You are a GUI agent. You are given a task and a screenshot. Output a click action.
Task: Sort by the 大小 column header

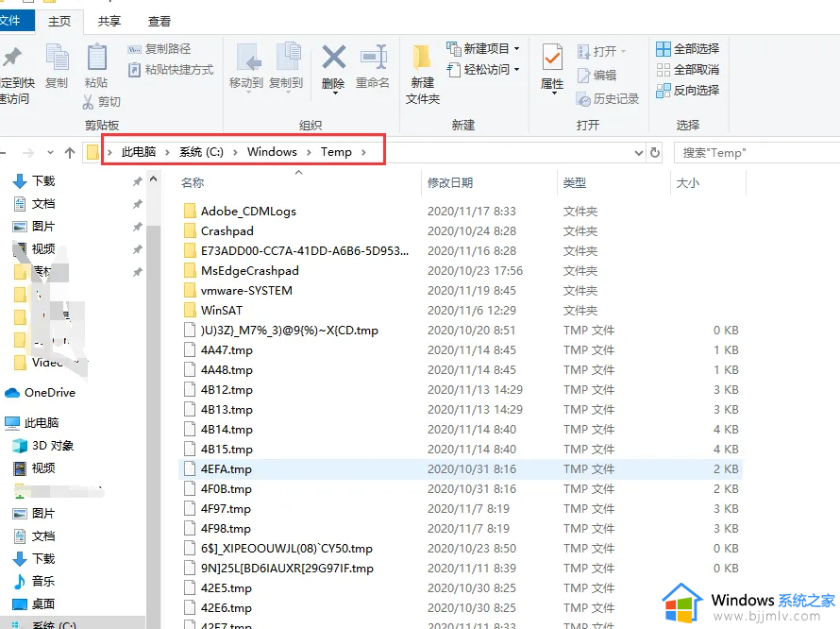tap(708, 183)
